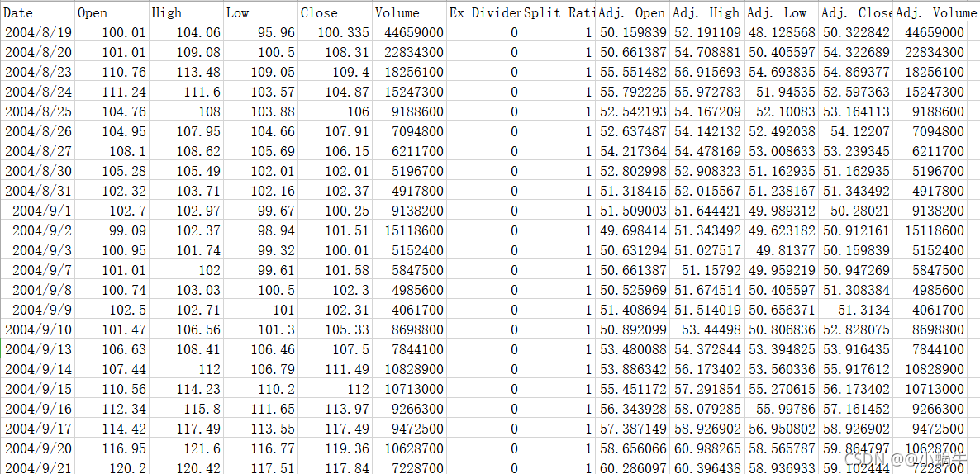980x474 pixels.
Task: Select Adj. High value 52.908323
Action: coord(707,171)
